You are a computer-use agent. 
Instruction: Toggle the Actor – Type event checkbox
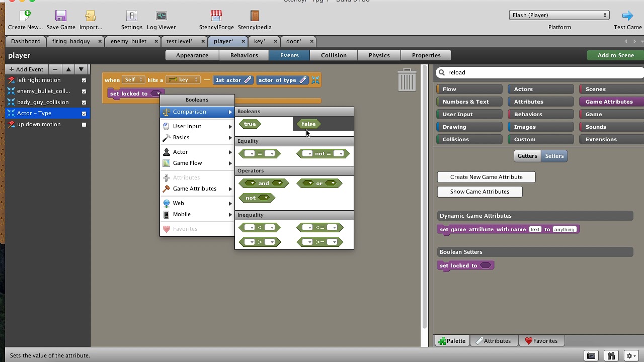(x=84, y=114)
